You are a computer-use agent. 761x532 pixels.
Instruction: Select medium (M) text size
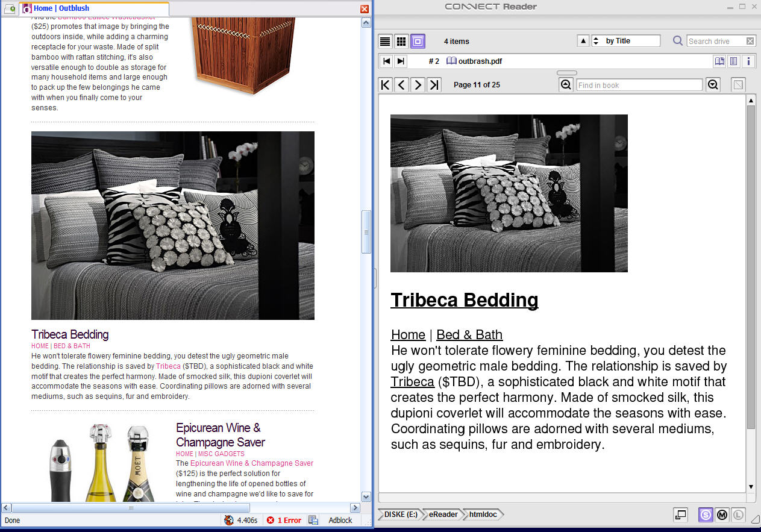(x=722, y=515)
